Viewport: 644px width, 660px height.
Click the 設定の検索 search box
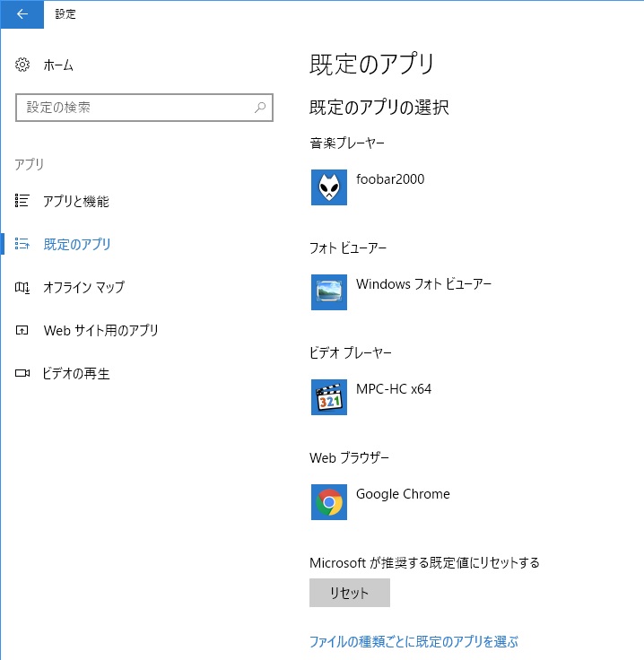144,108
